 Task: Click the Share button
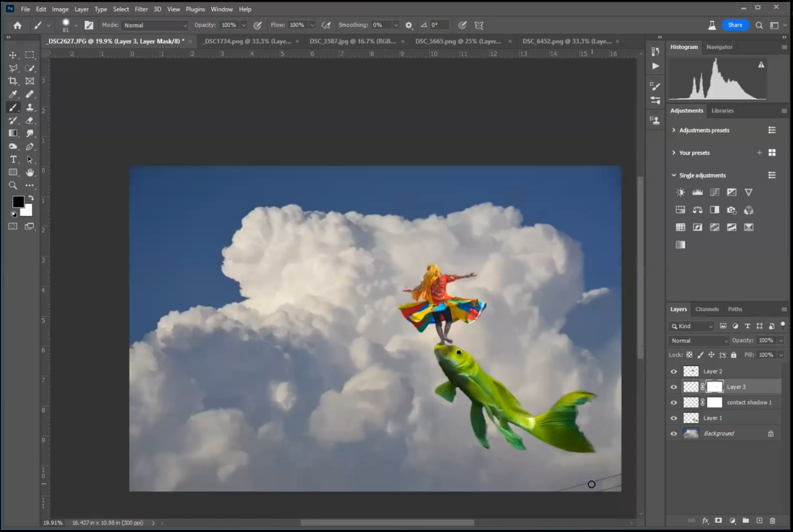(x=735, y=25)
